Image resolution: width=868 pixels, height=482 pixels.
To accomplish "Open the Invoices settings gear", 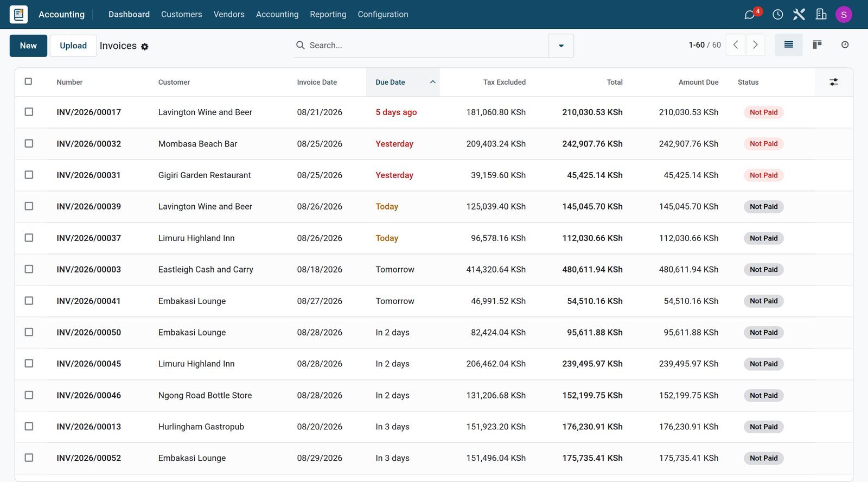I will coord(145,47).
